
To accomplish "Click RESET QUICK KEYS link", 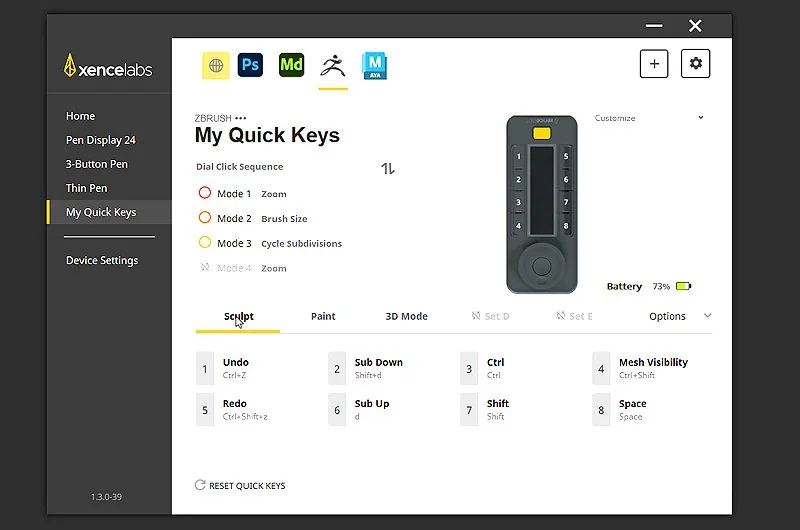I will pos(247,486).
